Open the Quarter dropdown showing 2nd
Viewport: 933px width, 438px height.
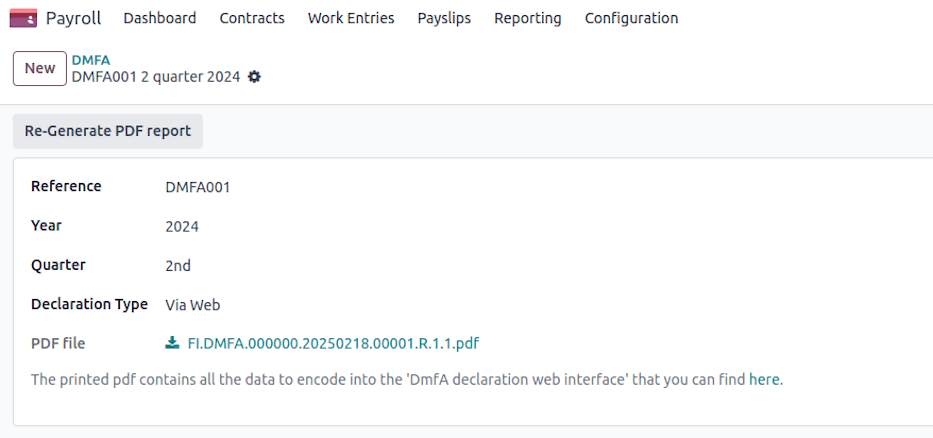coord(178,266)
